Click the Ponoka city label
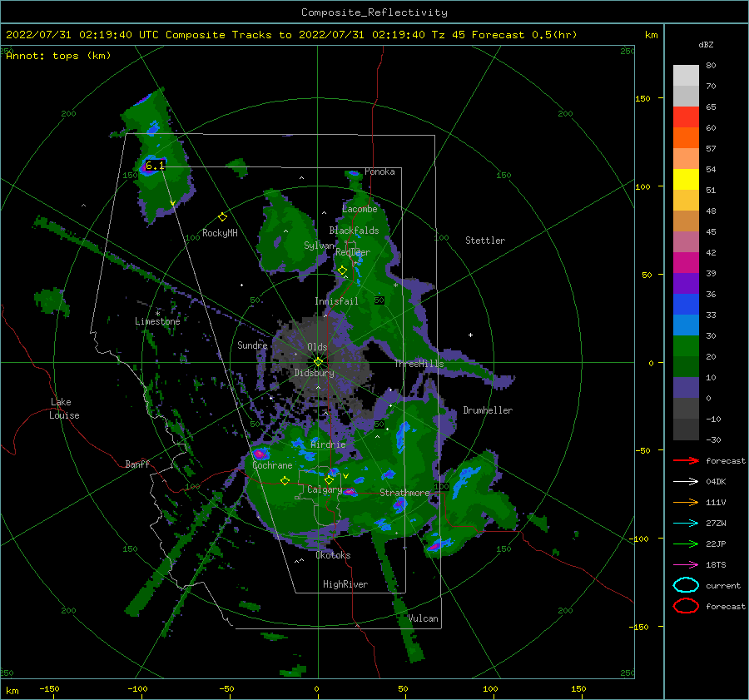Screen dimensions: 749x700 379,171
